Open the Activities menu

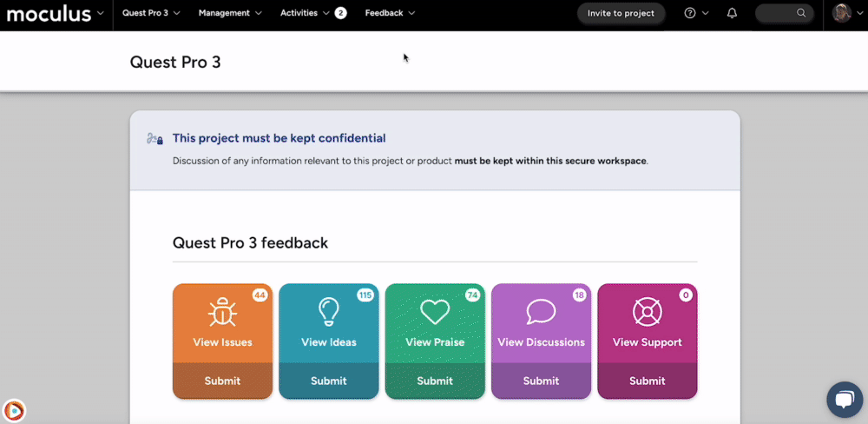pos(305,13)
